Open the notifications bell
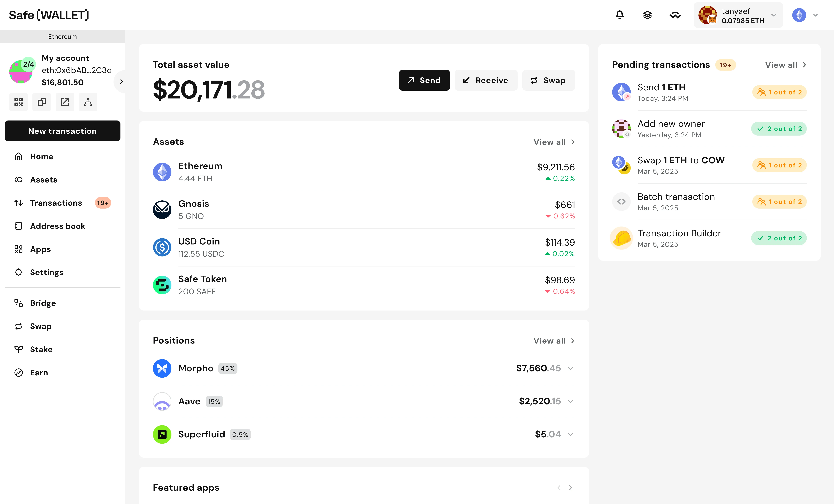The height and width of the screenshot is (504, 834). (619, 15)
